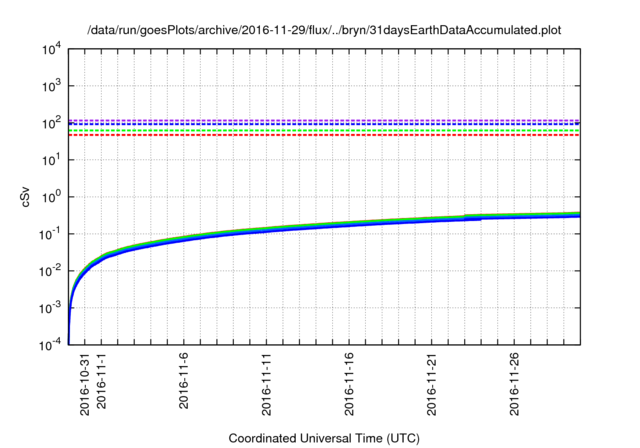
Task: Click the 2016-11-16 date label
Action: 349,384
